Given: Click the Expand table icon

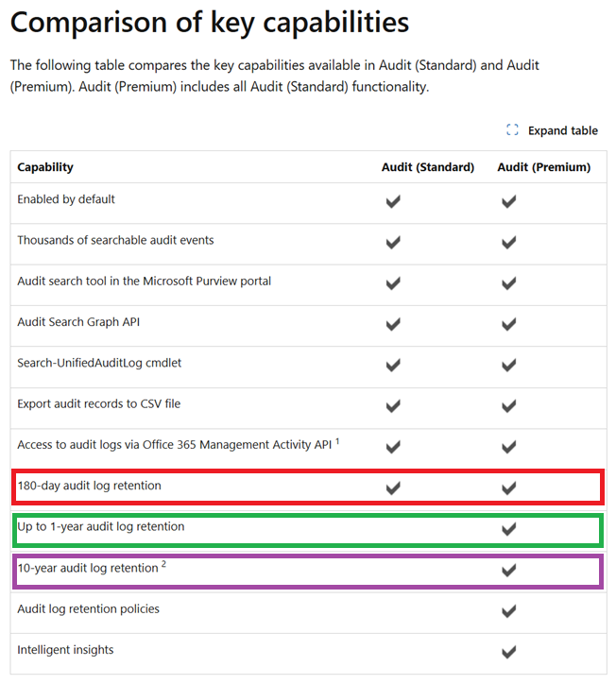Looking at the screenshot, I should [513, 130].
